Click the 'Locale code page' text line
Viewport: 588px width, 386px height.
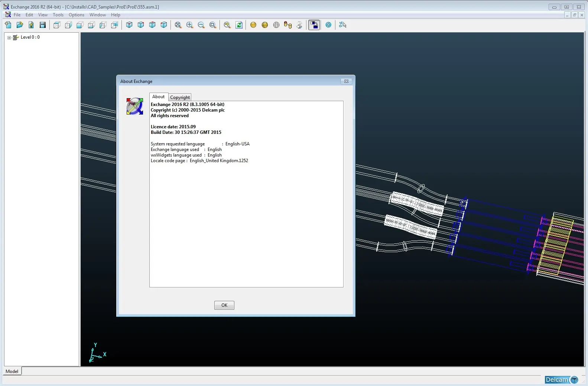[x=199, y=161]
